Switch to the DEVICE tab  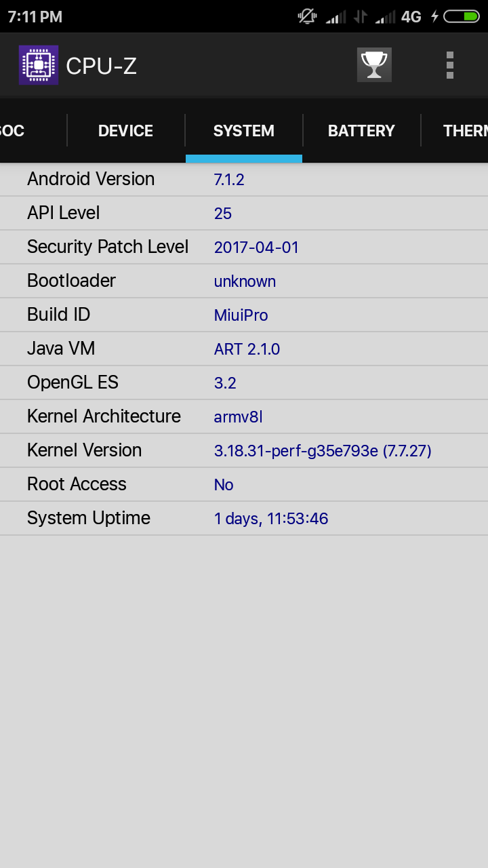click(125, 131)
